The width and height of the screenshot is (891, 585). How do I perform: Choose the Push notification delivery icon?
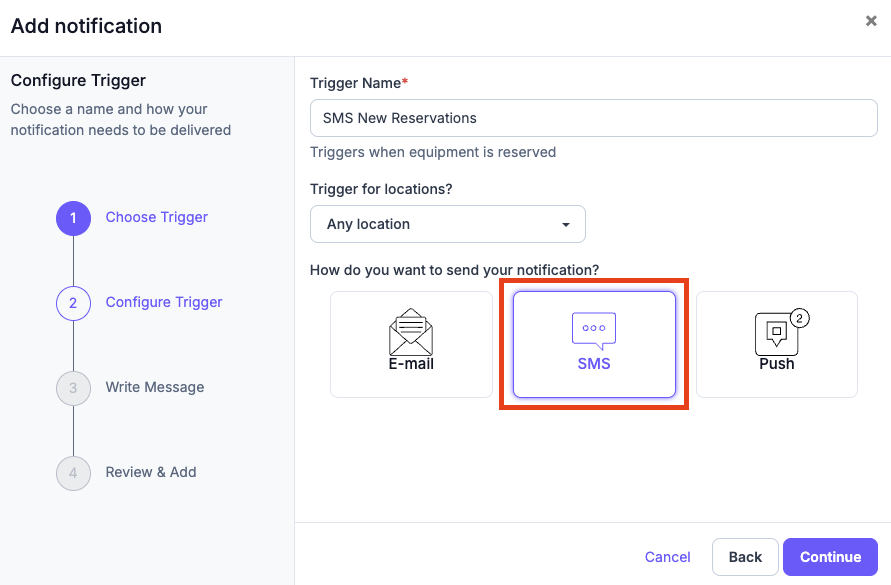pyautogui.click(x=776, y=344)
